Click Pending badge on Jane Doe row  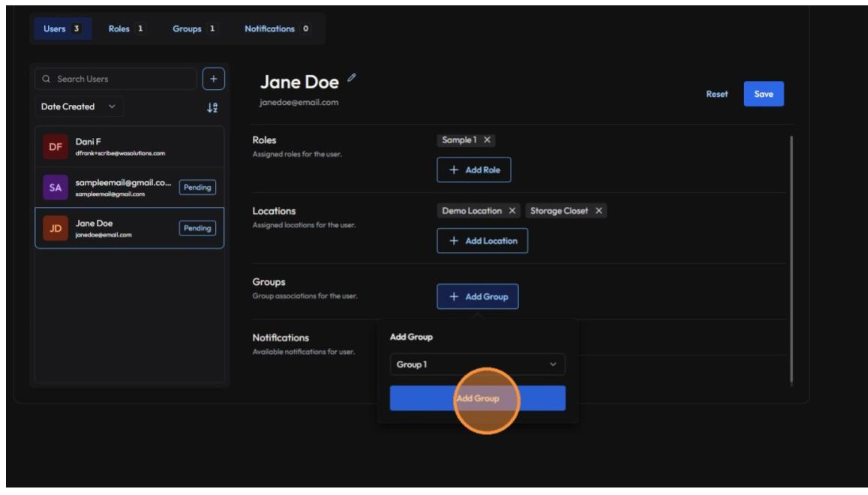click(x=197, y=228)
